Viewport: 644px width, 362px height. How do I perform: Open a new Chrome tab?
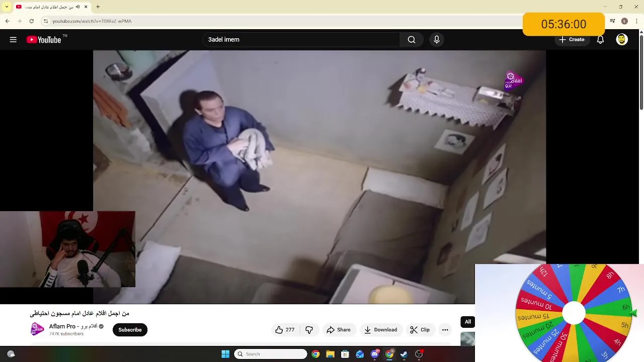tap(98, 7)
